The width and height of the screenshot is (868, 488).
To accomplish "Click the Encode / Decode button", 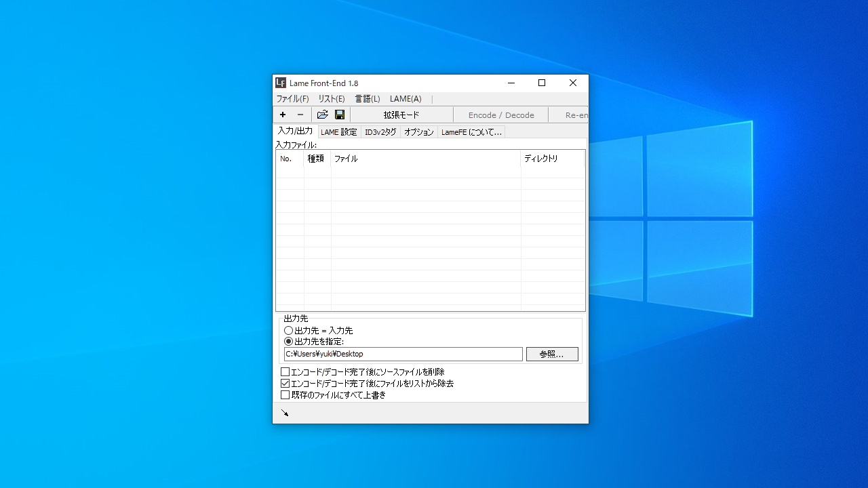I will pyautogui.click(x=501, y=115).
